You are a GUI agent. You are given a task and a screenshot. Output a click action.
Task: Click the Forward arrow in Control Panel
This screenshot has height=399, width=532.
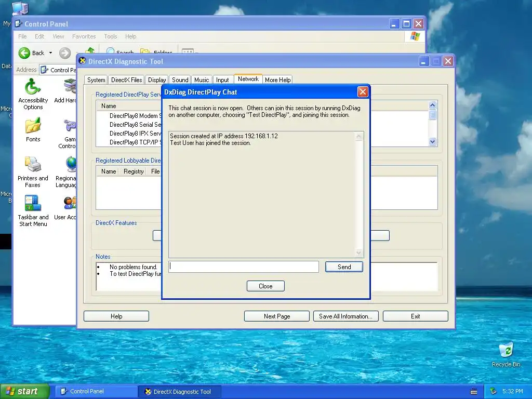(x=65, y=53)
